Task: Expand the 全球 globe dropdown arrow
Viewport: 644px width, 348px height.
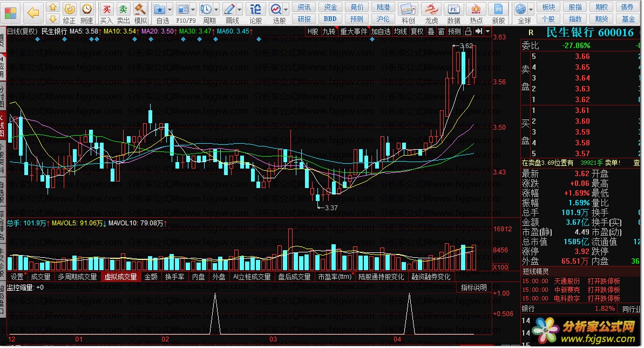Action: click(x=531, y=9)
